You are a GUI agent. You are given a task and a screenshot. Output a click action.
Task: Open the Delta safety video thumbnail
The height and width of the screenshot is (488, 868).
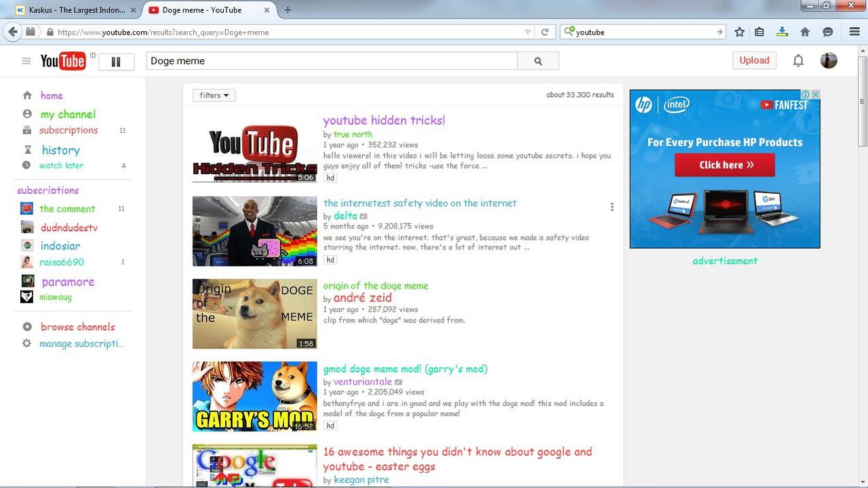pos(254,231)
